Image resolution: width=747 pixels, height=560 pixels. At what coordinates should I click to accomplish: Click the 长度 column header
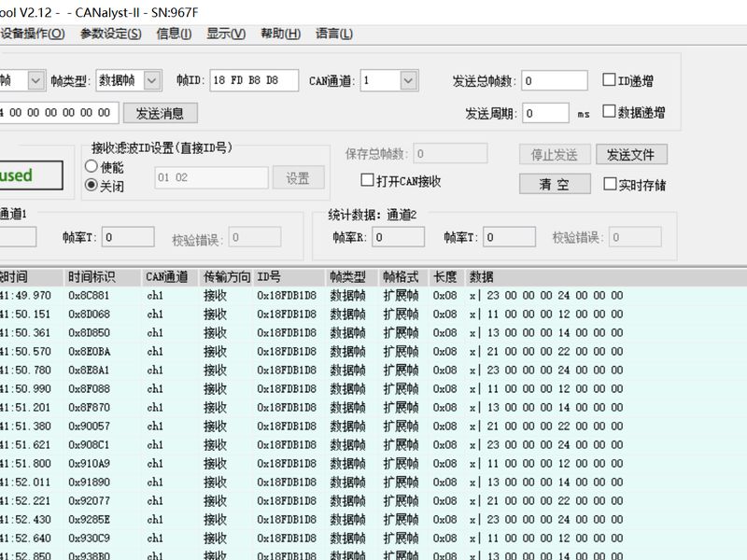click(x=447, y=277)
